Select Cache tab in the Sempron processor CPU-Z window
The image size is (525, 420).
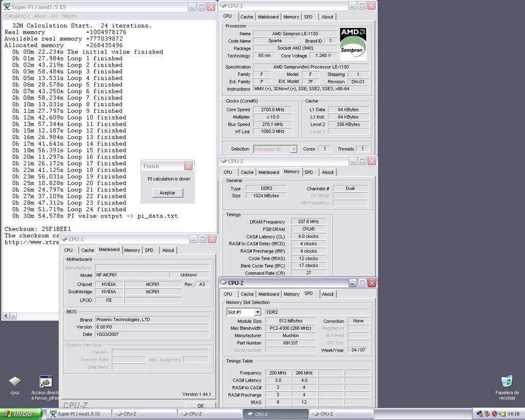pos(247,17)
